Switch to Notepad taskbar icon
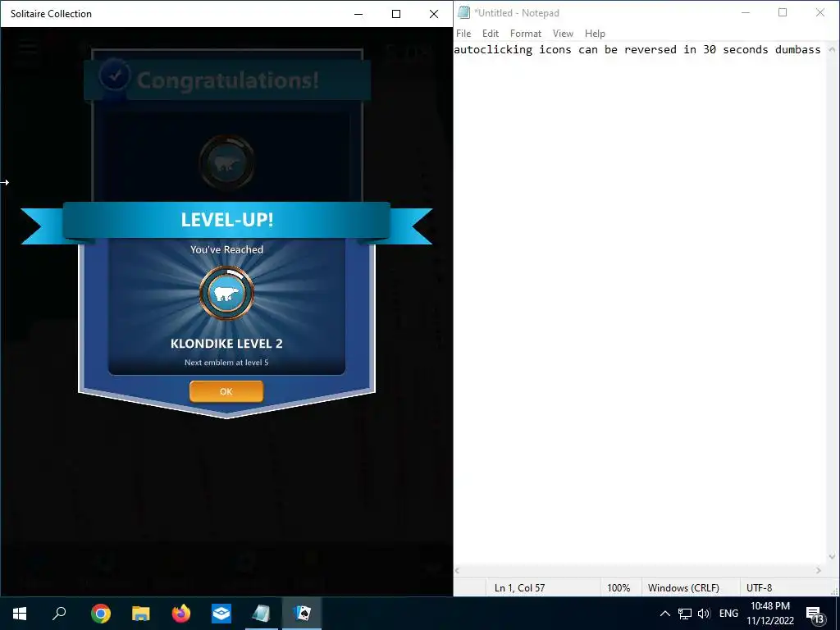The image size is (840, 630). (262, 614)
